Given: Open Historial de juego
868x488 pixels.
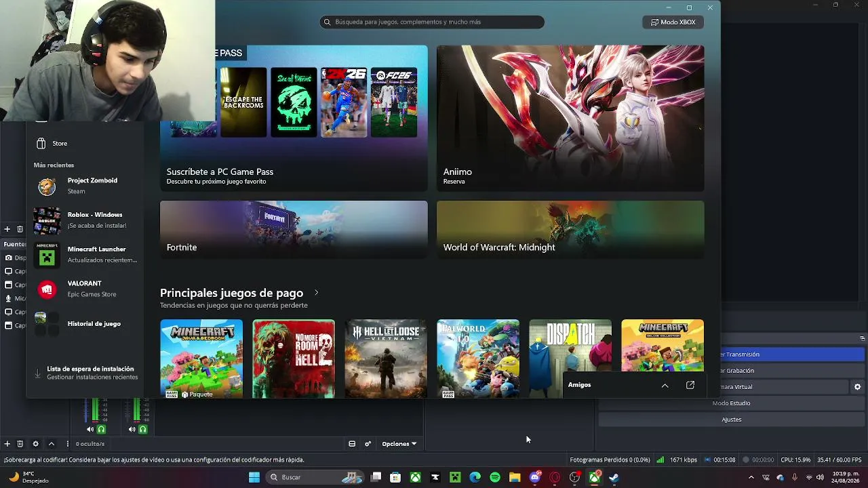Looking at the screenshot, I should (x=85, y=324).
